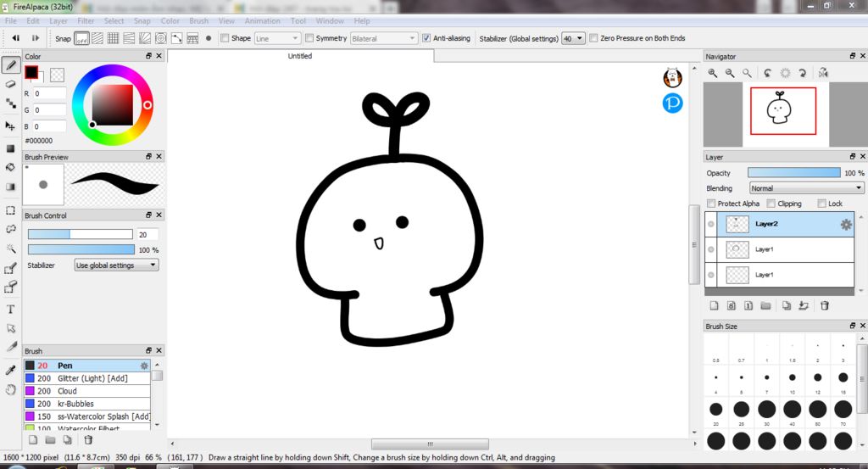Select the kr-Bubbles brush

[87, 404]
